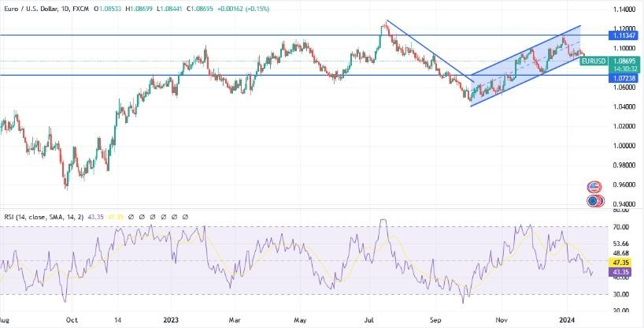Open the EU flag economic event icon
Screen dimensions: 644x328
click(x=593, y=201)
